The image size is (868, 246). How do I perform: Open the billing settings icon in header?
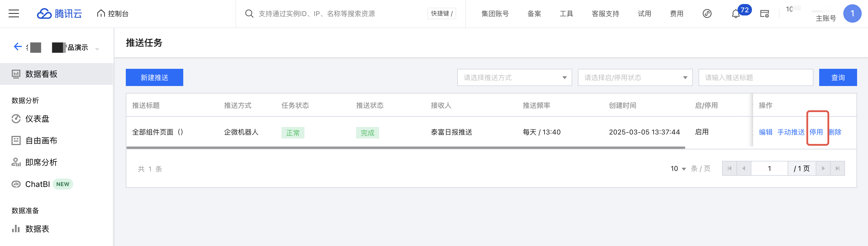click(x=765, y=14)
